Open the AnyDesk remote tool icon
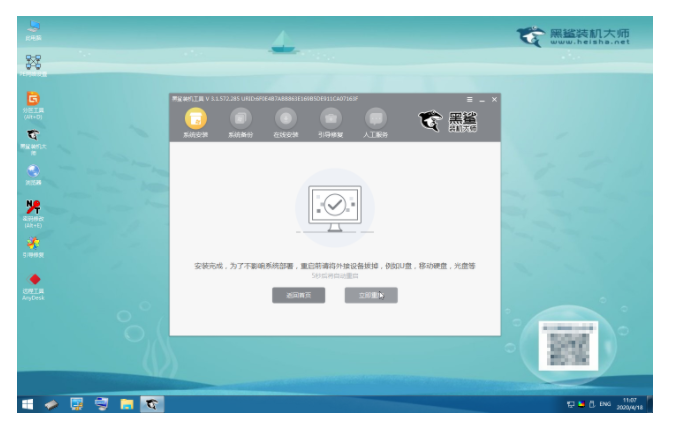Screen dimensions: 674x428 (x=33, y=281)
